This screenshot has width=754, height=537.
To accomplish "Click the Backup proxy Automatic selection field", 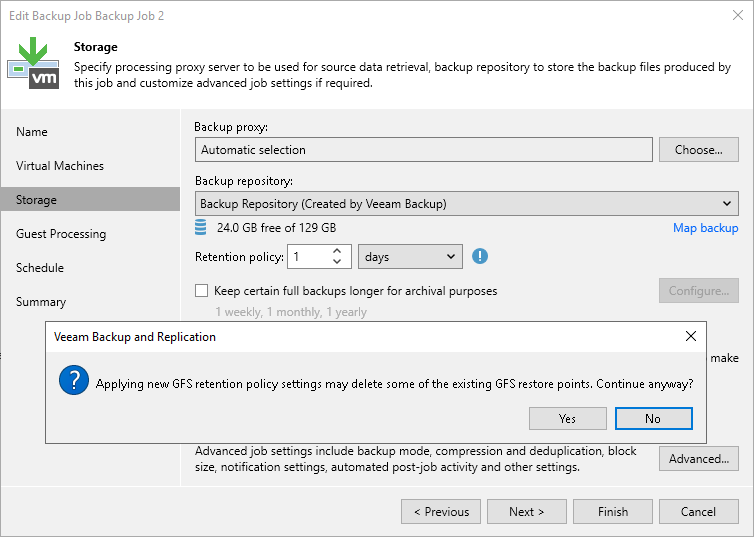I will coord(424,150).
